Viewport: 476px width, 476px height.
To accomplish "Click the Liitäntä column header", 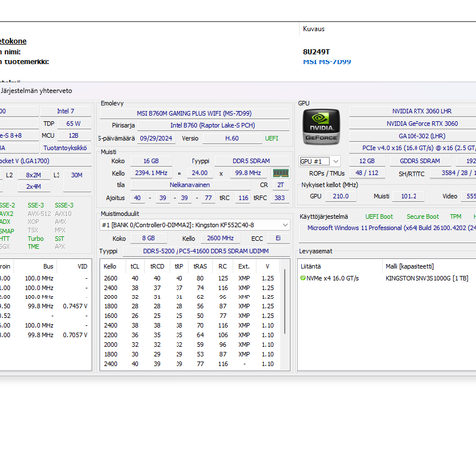I will click(340, 266).
